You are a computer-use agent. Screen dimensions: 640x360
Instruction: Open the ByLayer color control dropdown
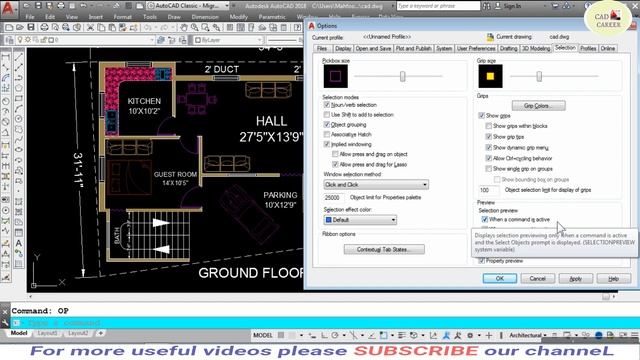point(228,40)
